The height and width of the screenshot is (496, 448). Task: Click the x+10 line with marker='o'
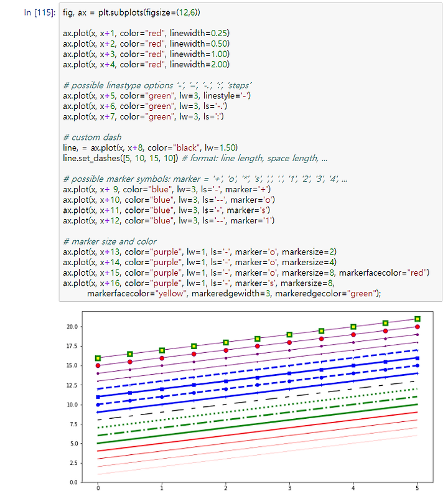169,200
